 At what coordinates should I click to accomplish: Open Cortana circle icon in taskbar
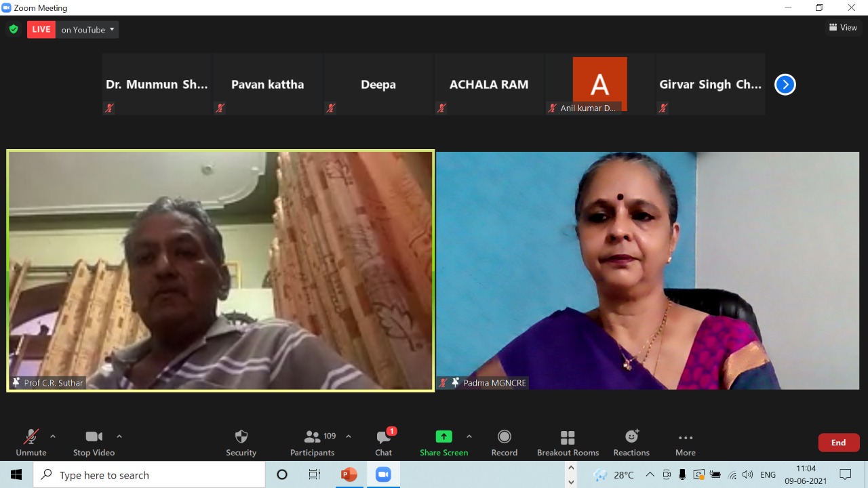click(x=282, y=474)
